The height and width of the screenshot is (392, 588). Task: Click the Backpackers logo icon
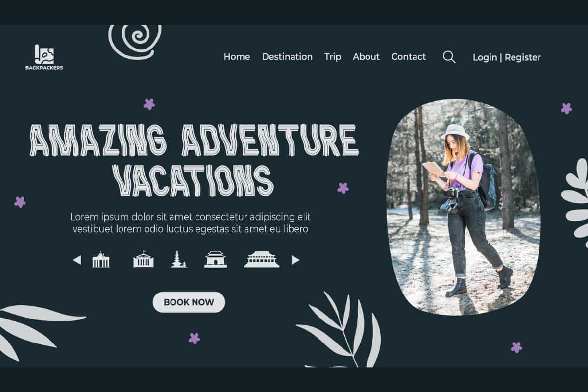(44, 54)
